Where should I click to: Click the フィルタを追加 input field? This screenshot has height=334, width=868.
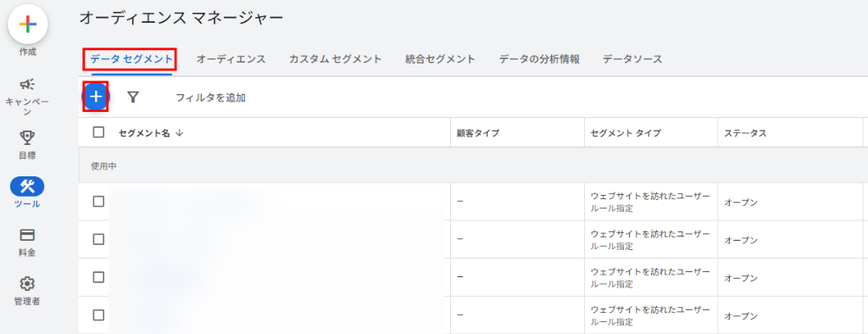(x=211, y=98)
